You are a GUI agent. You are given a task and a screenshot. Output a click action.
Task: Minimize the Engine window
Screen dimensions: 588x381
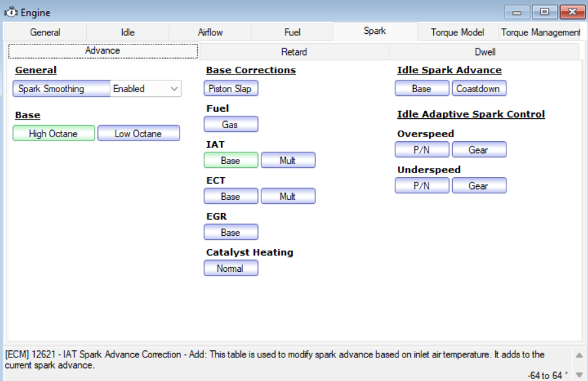click(517, 12)
